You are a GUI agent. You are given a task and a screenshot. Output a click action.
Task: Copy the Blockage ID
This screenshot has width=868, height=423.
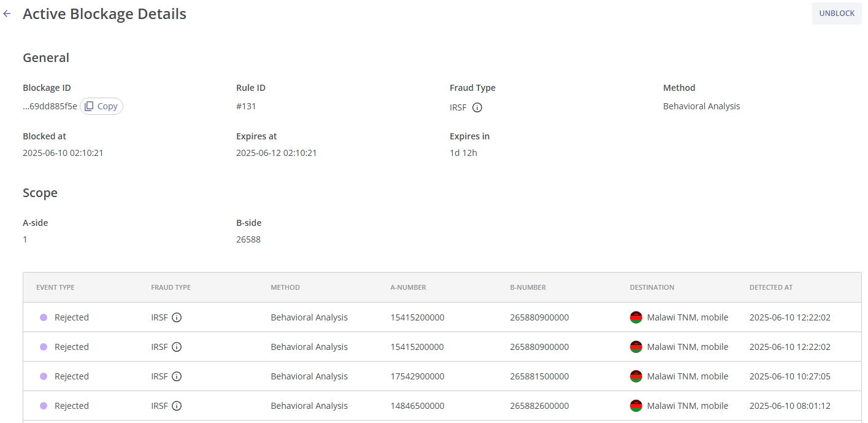[x=101, y=106]
